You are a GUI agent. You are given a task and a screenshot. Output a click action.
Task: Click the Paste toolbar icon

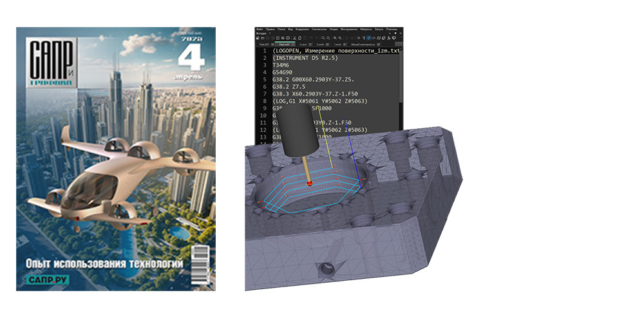(305, 38)
